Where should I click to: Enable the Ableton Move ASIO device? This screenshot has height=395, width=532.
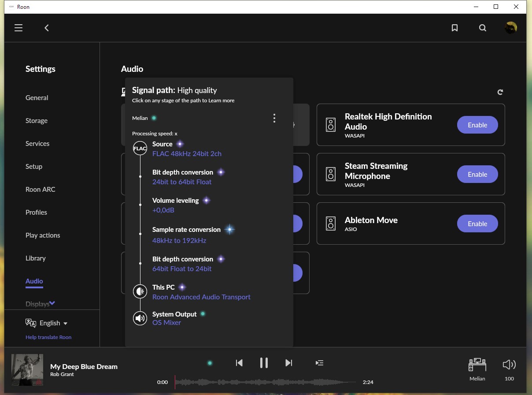(x=477, y=224)
